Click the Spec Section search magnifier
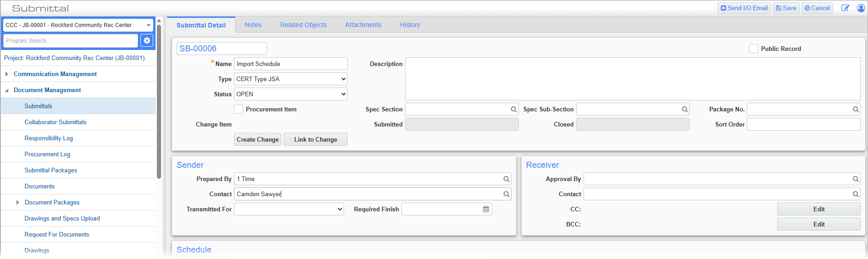868x259 pixels. (x=514, y=109)
